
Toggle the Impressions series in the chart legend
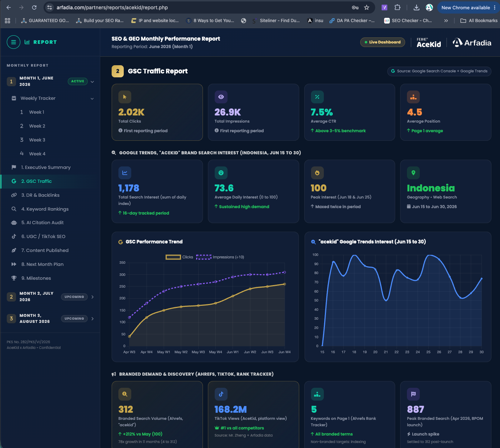click(220, 257)
